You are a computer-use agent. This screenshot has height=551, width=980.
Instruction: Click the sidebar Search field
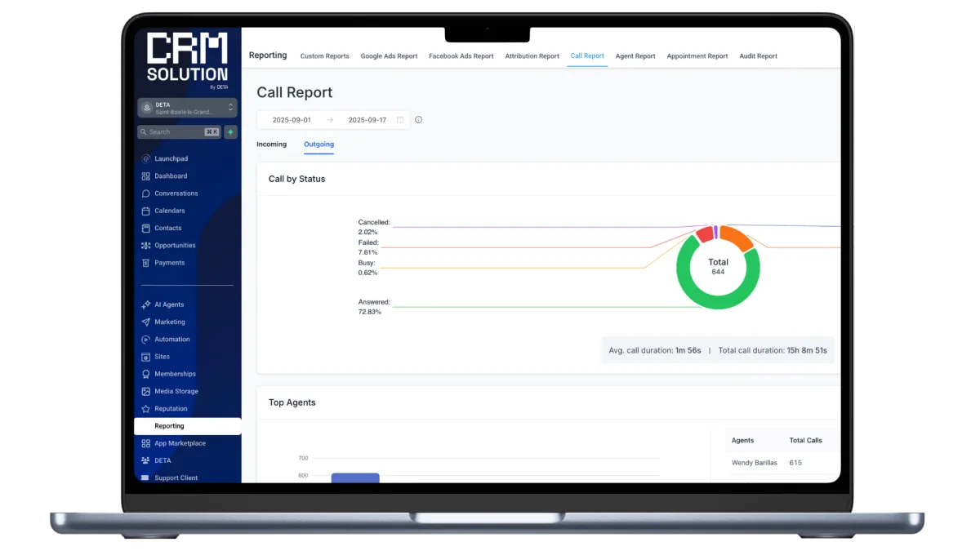179,131
